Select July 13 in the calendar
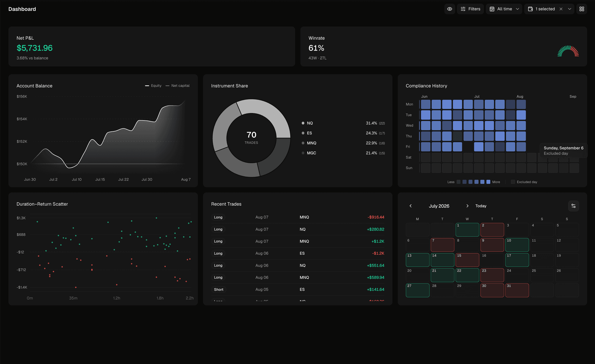The height and width of the screenshot is (364, 595). [x=417, y=260]
